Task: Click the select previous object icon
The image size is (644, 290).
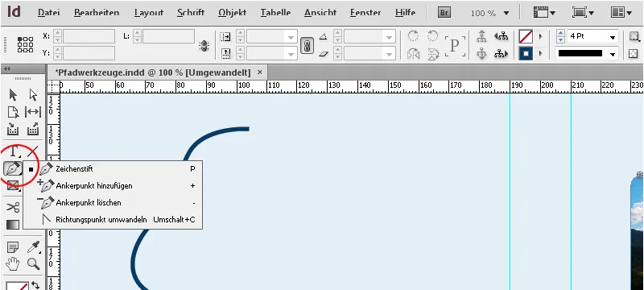Action: tap(501, 36)
